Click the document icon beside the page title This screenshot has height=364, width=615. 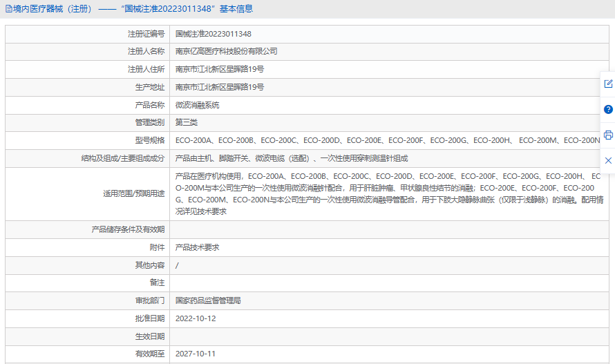click(8, 8)
